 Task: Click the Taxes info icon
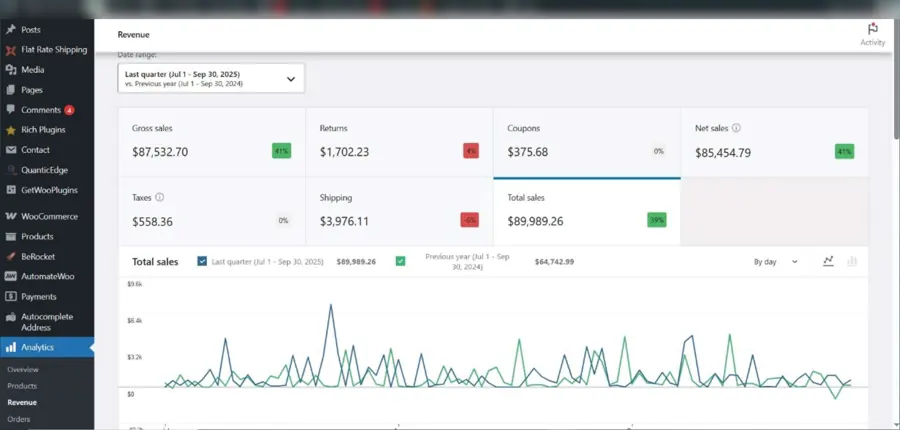(160, 197)
